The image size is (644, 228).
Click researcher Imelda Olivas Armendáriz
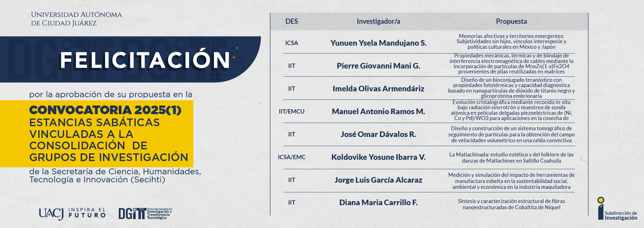click(378, 89)
